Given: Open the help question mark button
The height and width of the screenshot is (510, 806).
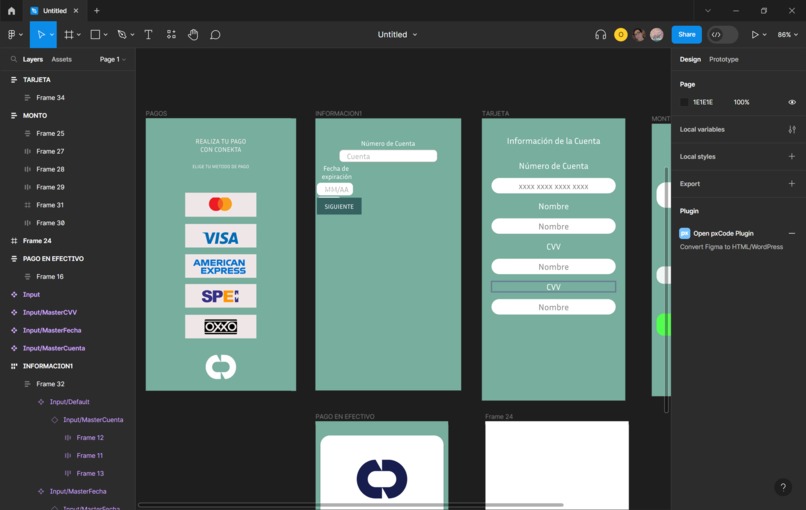Looking at the screenshot, I should tap(783, 487).
